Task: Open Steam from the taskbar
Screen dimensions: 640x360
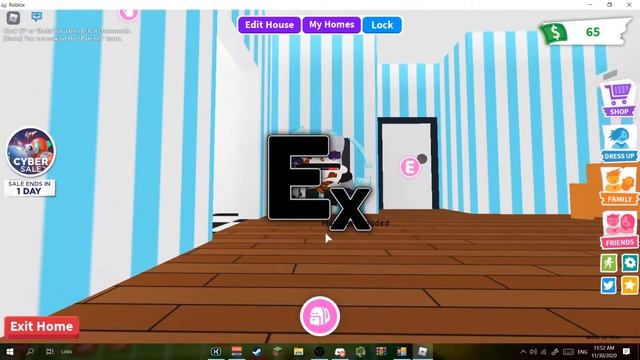Action: (x=257, y=351)
